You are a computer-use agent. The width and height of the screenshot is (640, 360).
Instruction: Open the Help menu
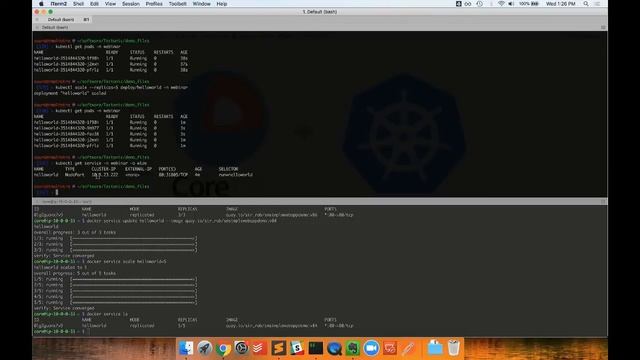coord(222,4)
